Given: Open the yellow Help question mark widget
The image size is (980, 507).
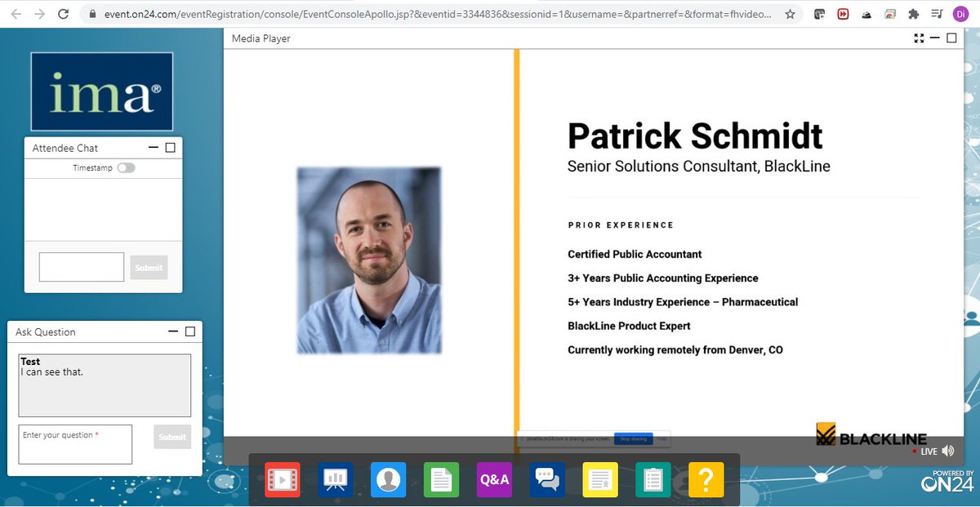Looking at the screenshot, I should click(706, 480).
